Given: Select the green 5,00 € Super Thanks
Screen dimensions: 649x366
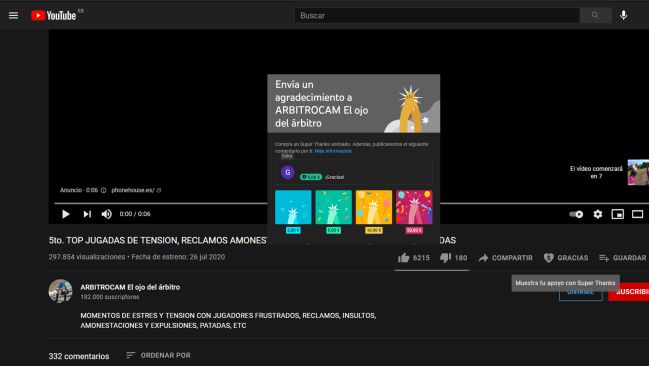Looking at the screenshot, I should click(x=333, y=212).
